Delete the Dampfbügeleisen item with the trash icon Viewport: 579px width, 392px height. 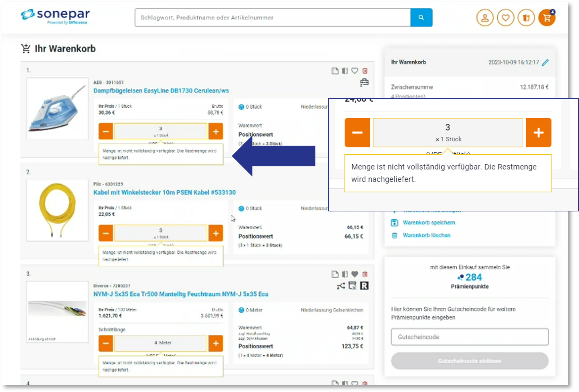pos(365,71)
